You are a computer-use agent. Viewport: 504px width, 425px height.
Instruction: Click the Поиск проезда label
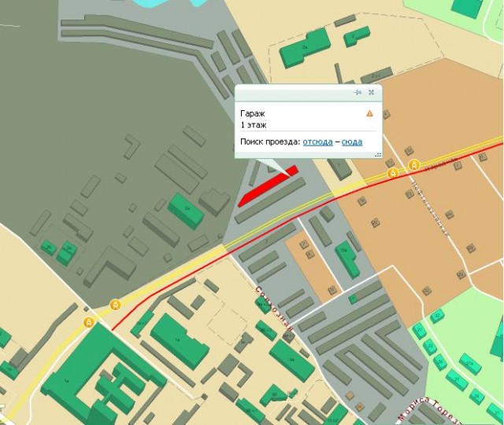pyautogui.click(x=270, y=142)
